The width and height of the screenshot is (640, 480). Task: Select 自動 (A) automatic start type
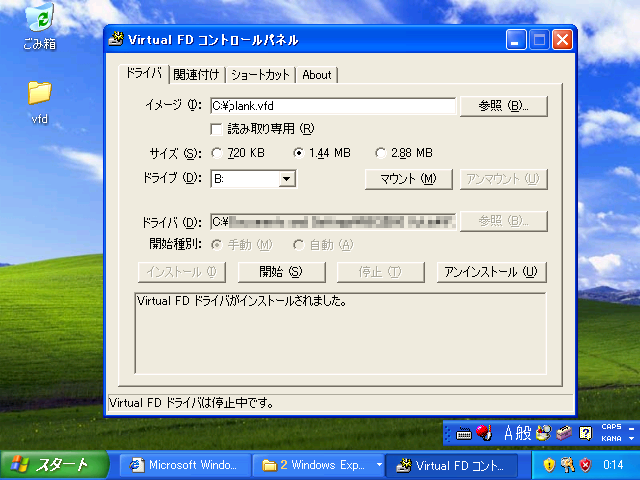tap(298, 245)
